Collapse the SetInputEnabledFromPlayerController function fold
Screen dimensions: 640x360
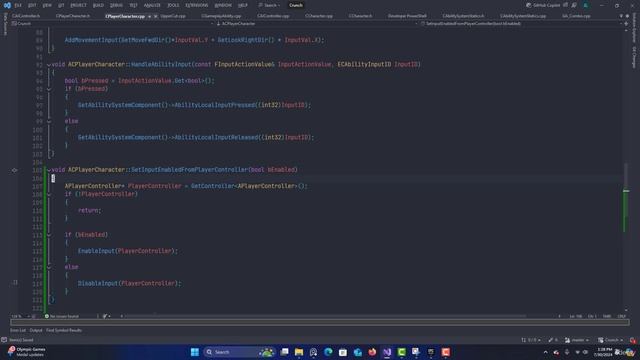49,170
